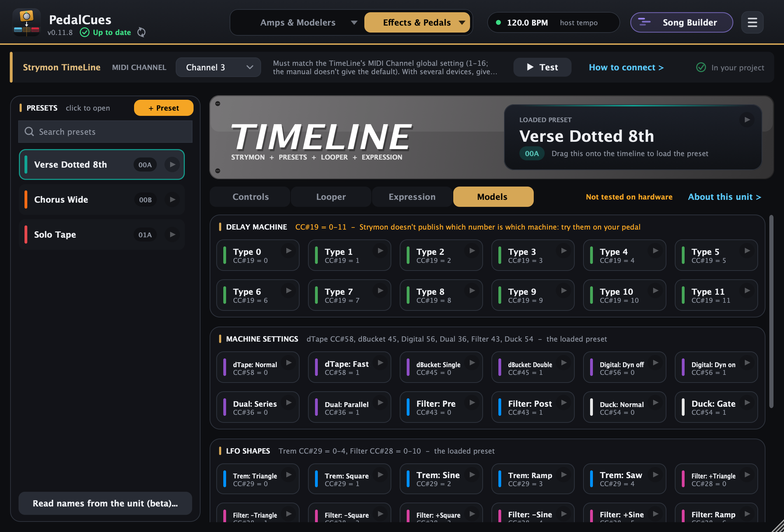Trigger the Dual: Parallel setting
This screenshot has width=784, height=532.
click(x=350, y=407)
